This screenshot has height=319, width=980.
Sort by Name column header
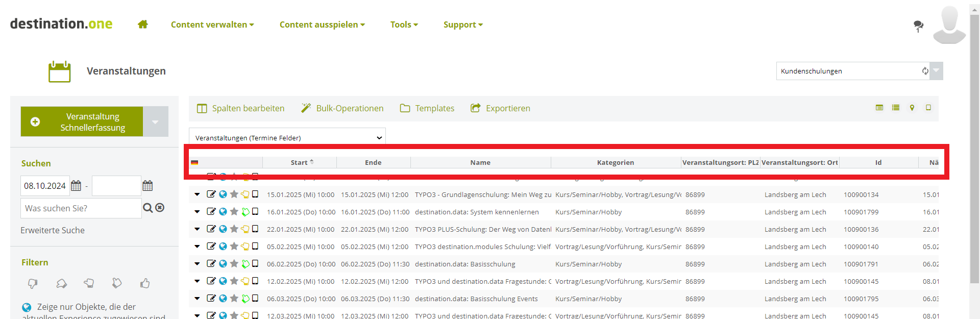[x=480, y=162]
